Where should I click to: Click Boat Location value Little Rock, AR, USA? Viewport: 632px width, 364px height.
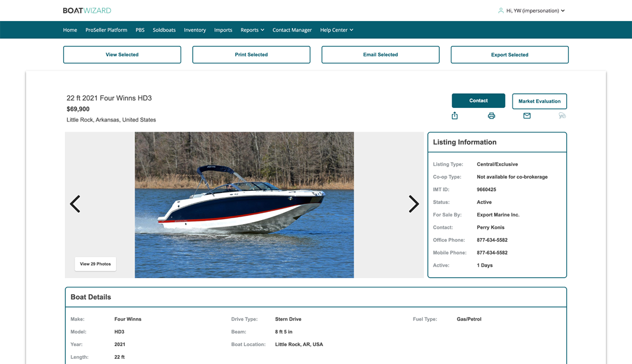299,345
